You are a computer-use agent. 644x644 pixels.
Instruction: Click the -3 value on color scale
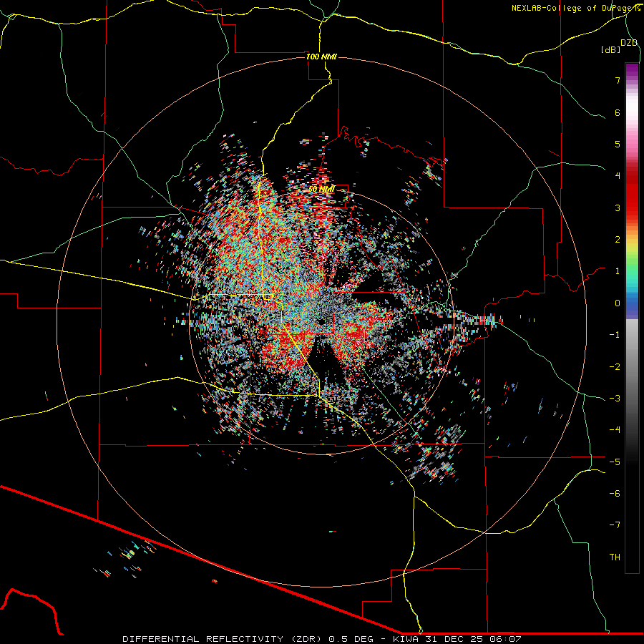tap(615, 399)
